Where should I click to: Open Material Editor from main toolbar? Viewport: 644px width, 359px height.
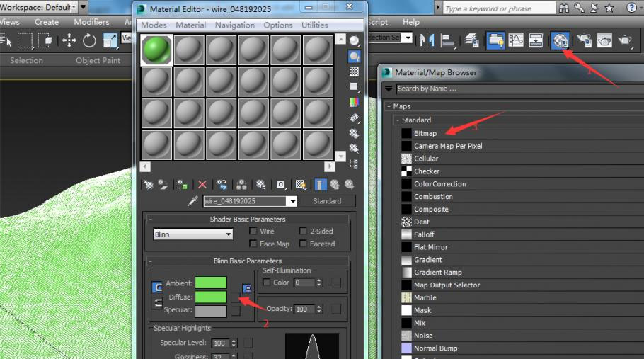[x=560, y=40]
